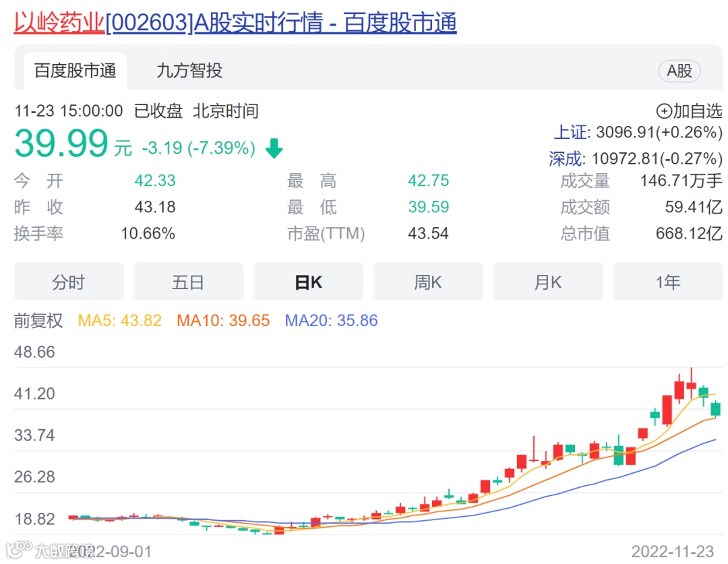The image size is (728, 564).
Task: Click the 2022-11-23 end date label
Action: click(x=672, y=551)
